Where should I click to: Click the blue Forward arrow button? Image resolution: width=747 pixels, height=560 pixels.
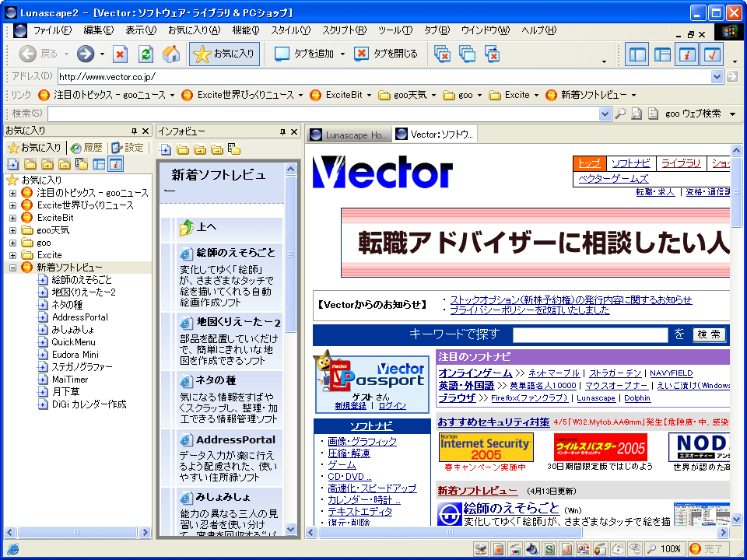(86, 54)
